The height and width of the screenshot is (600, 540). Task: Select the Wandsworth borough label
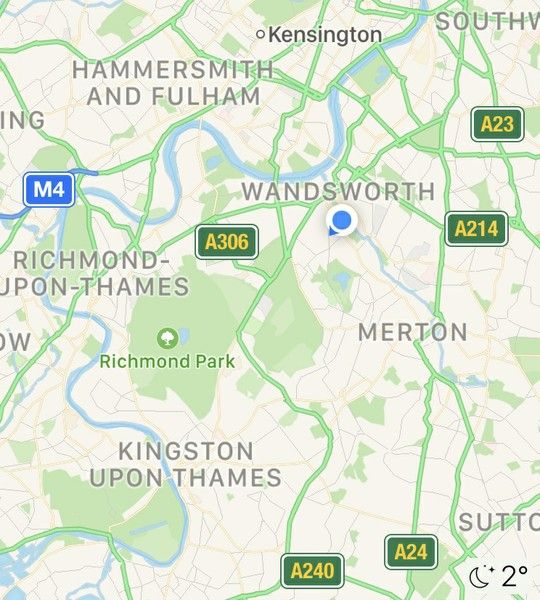click(x=338, y=191)
